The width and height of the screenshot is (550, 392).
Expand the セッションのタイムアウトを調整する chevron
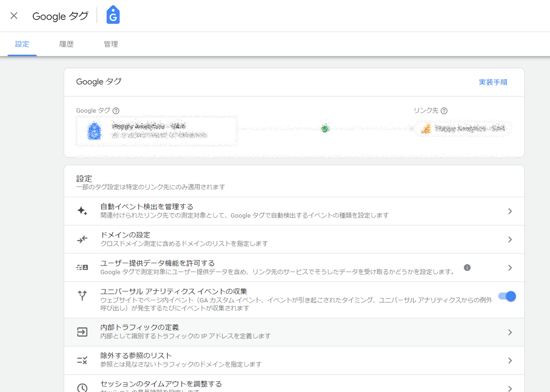point(510,388)
